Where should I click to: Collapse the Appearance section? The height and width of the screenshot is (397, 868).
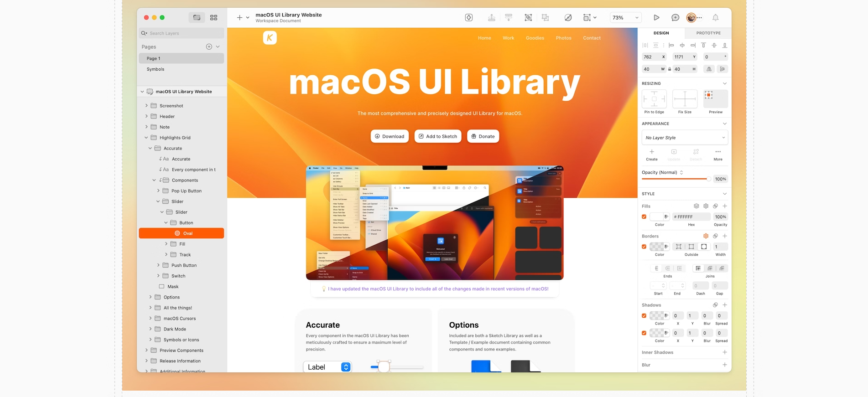click(725, 124)
